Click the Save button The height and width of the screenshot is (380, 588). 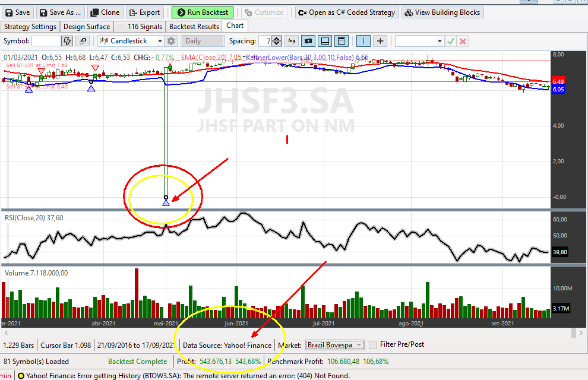18,12
